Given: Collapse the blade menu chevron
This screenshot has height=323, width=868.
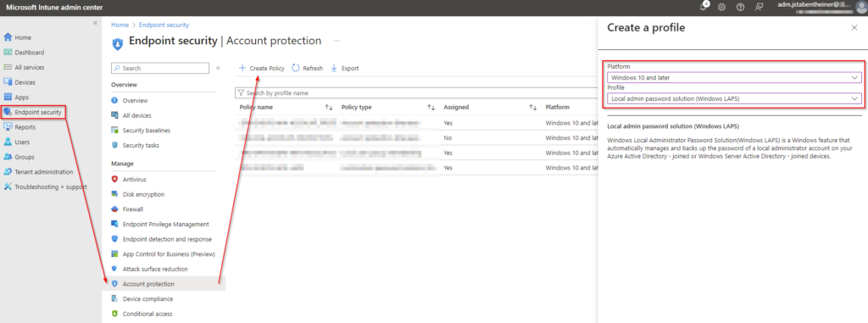Looking at the screenshot, I should coord(218,68).
